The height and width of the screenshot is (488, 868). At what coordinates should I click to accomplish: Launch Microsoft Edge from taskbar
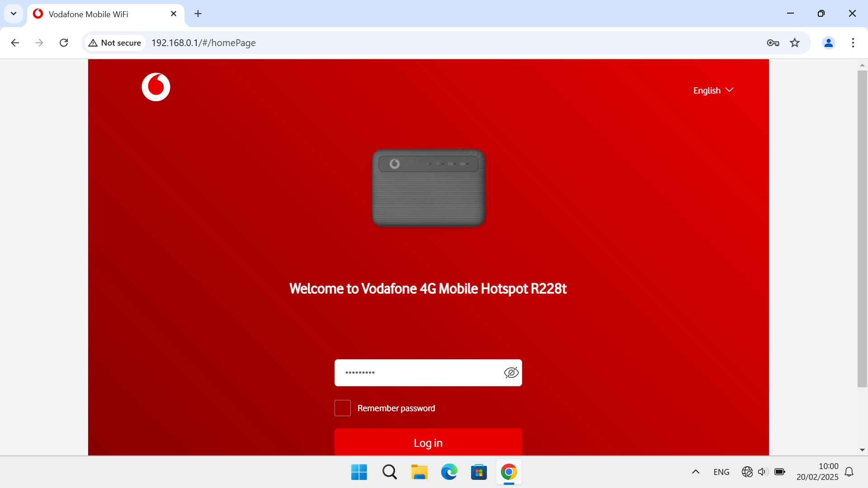[x=448, y=471]
